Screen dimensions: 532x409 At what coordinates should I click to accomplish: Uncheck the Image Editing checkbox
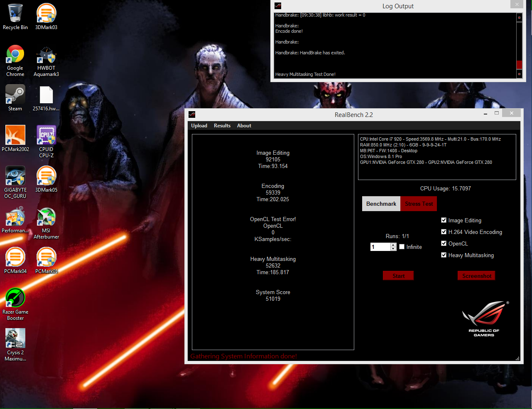click(444, 220)
